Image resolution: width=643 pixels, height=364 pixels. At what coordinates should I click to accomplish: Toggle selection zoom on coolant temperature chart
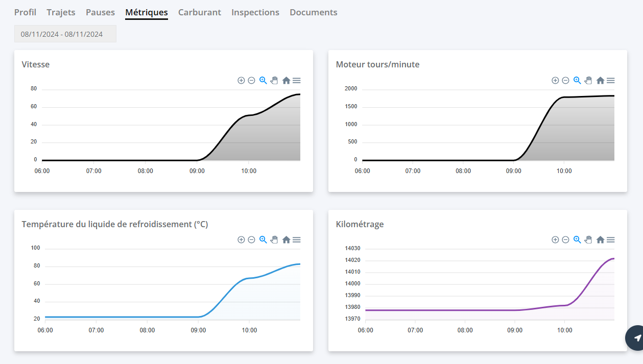coord(263,239)
